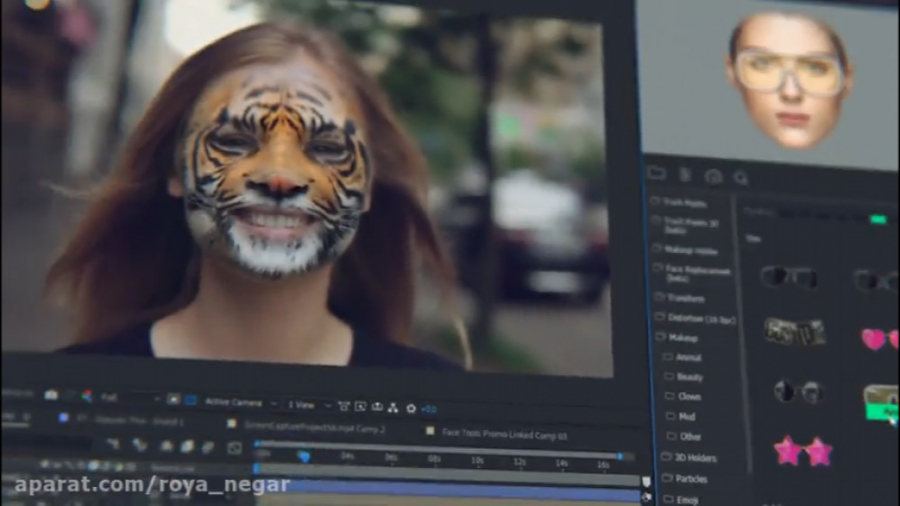Toggle the green switch in presets panel
The height and width of the screenshot is (506, 900).
click(x=878, y=219)
